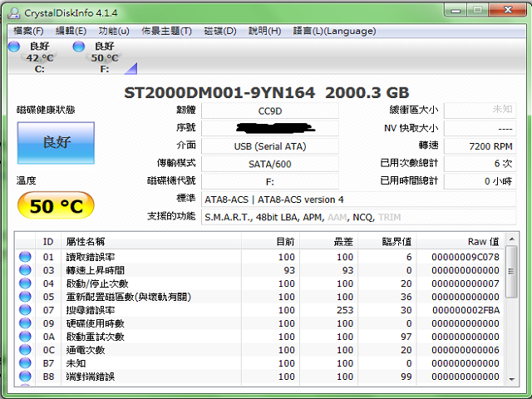Select the F: drive 50 °C entry
The image size is (532, 399).
[x=105, y=57]
